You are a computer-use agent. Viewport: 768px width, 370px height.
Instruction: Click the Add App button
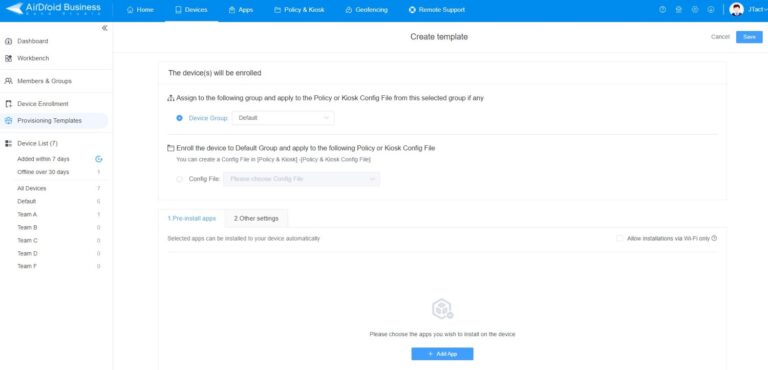click(442, 354)
